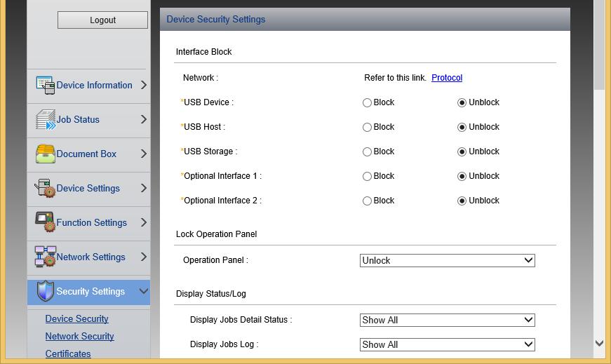The height and width of the screenshot is (364, 611).
Task: Follow the Protocol link
Action: [x=447, y=78]
